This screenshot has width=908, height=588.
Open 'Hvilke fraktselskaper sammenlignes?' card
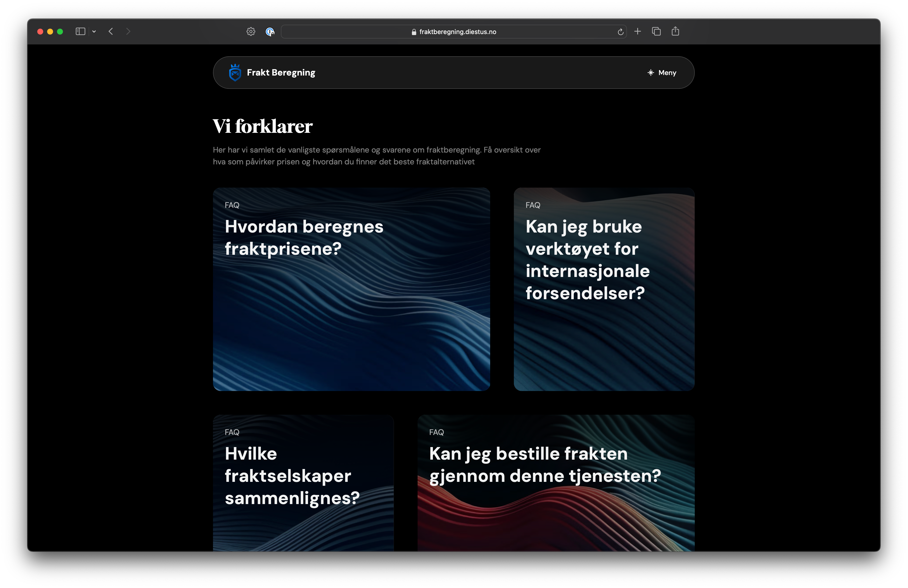(x=303, y=482)
